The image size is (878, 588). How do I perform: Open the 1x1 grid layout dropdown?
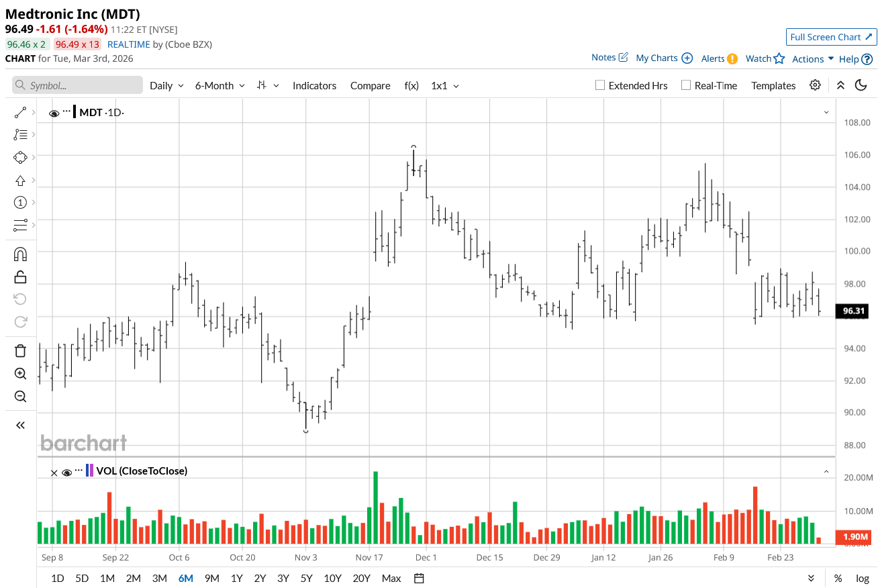coord(445,85)
